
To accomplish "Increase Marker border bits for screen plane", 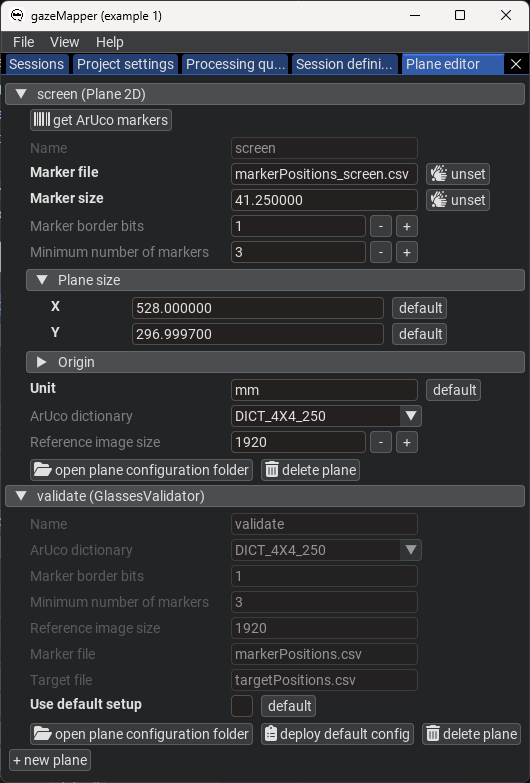I will [407, 226].
